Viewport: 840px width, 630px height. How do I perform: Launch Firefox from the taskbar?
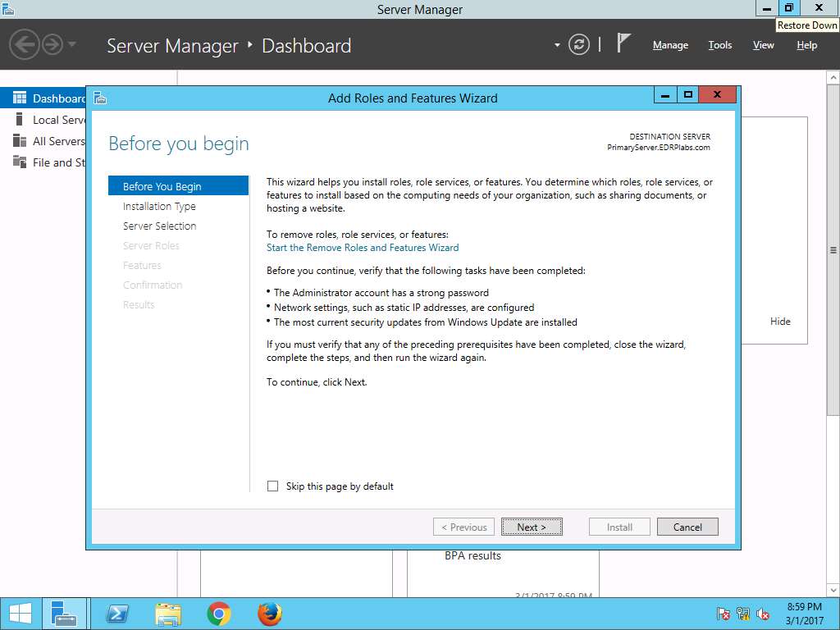coord(269,614)
